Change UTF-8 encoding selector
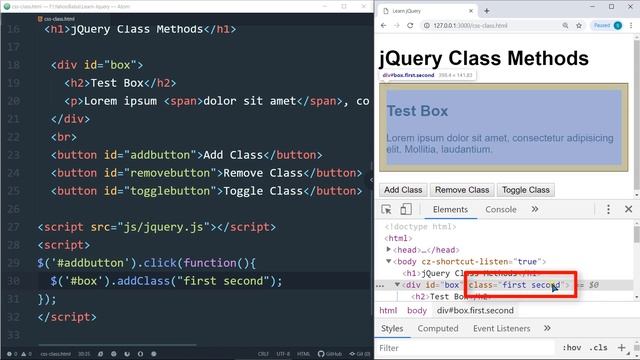 [x=283, y=354]
